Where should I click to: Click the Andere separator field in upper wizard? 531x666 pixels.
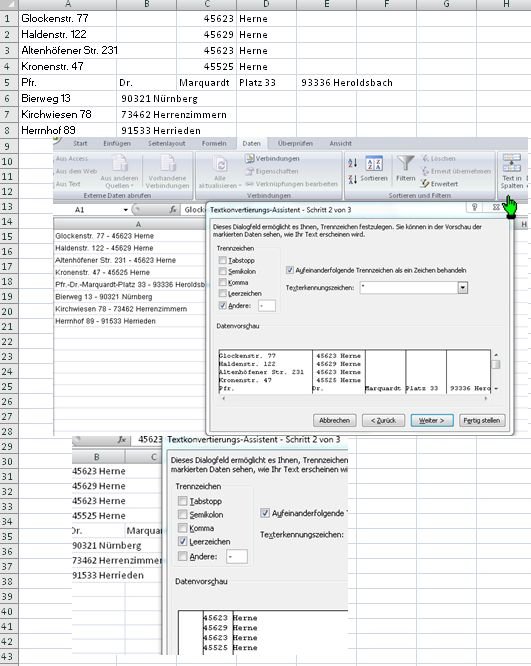click(267, 305)
